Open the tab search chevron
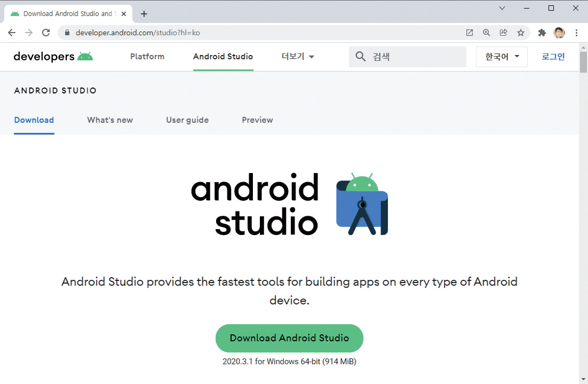Viewport: 588px width, 384px height. click(502, 8)
